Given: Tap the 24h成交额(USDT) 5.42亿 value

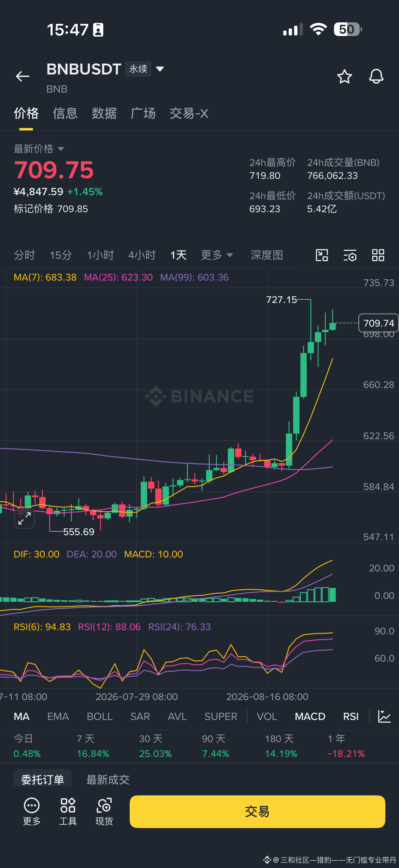Looking at the screenshot, I should 346,202.
